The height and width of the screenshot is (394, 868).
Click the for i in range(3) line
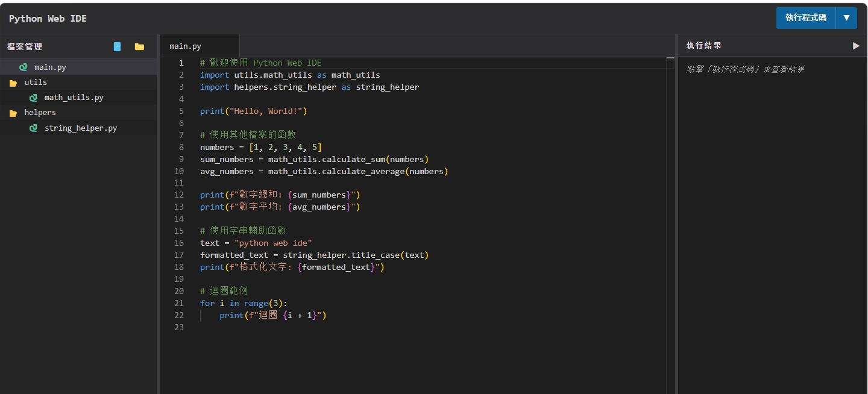[244, 303]
